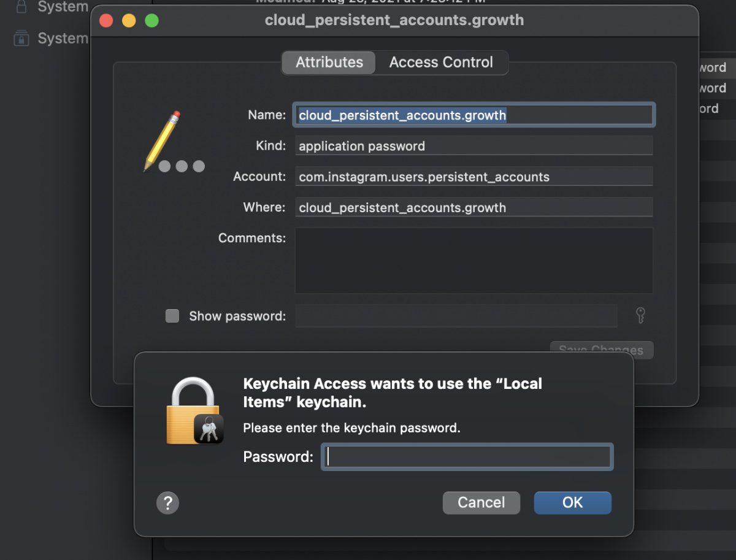The width and height of the screenshot is (736, 560).
Task: Open help with the question mark button
Action: pos(167,503)
